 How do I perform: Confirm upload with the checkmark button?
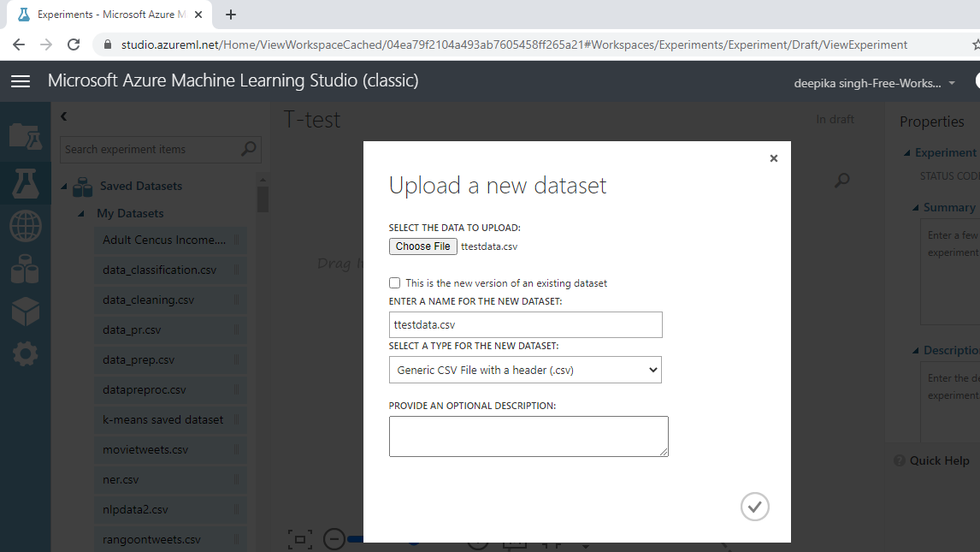[x=755, y=507]
